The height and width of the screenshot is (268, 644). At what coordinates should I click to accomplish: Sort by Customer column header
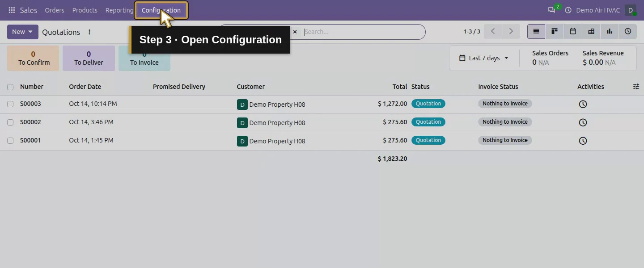pos(251,87)
